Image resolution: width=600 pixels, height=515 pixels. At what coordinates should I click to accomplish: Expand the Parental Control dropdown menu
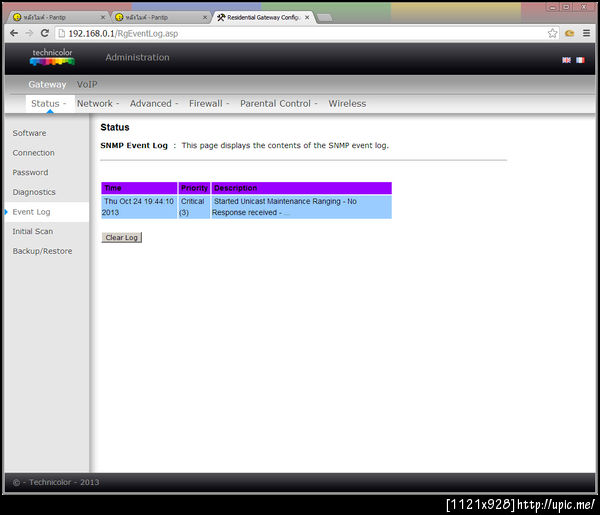pos(279,104)
